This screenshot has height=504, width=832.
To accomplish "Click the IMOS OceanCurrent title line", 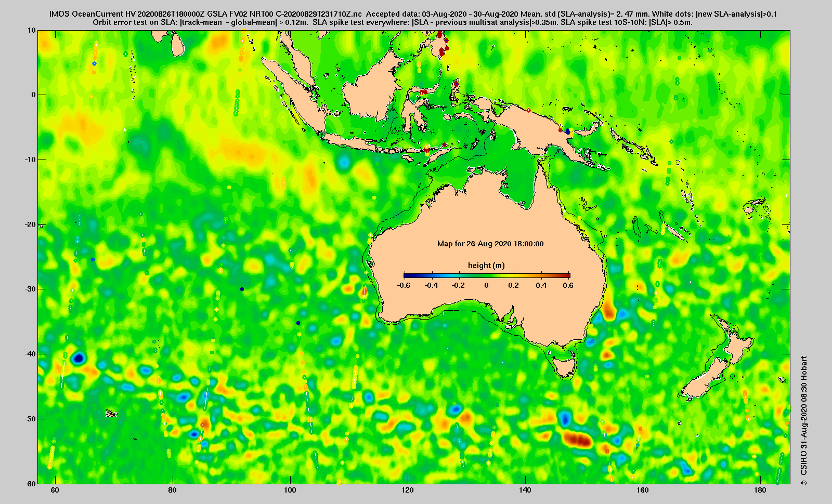I will (x=413, y=14).
